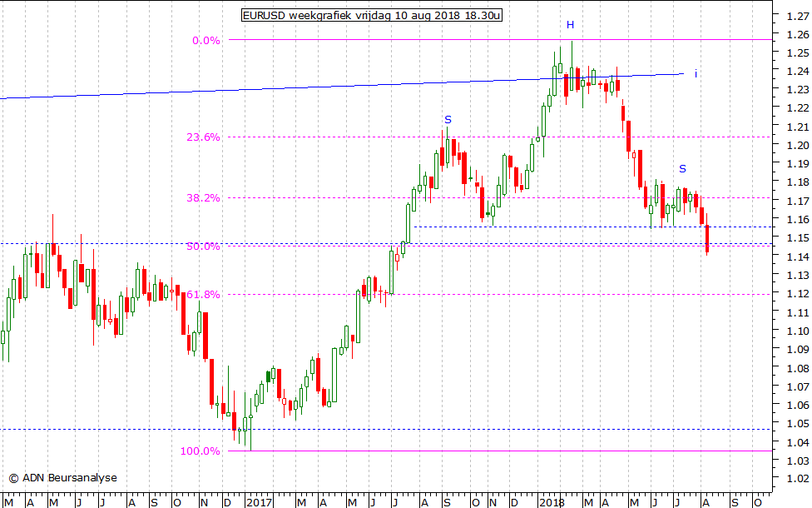Select price value '1.08' on the axis
Screen dimensions: 812x508
(798, 368)
